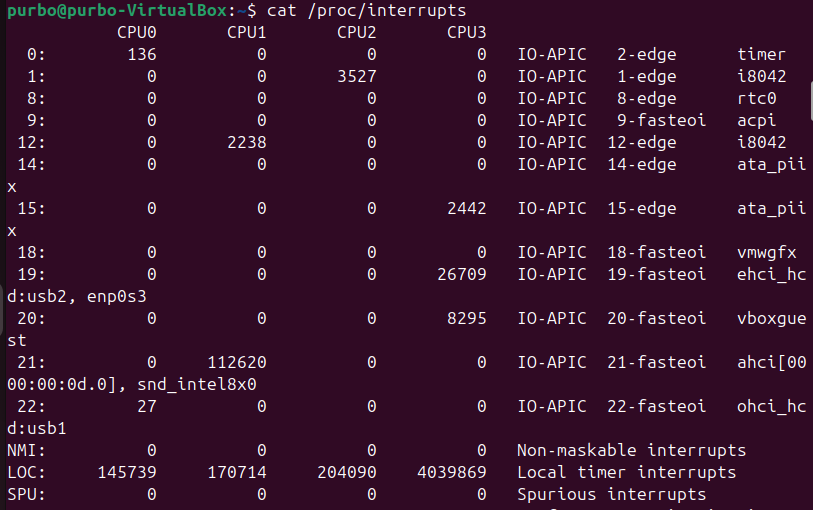813x510 pixels.
Task: Select the value 2238 under CPU1
Action: point(247,143)
